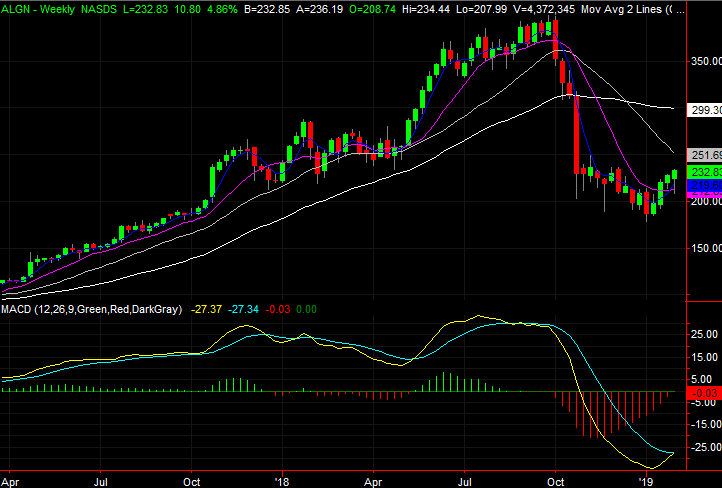Screen dimensions: 722x488
Task: Open the MACD (12,26,9,Green,Red,DarkGray) study label
Action: [x=91, y=309]
